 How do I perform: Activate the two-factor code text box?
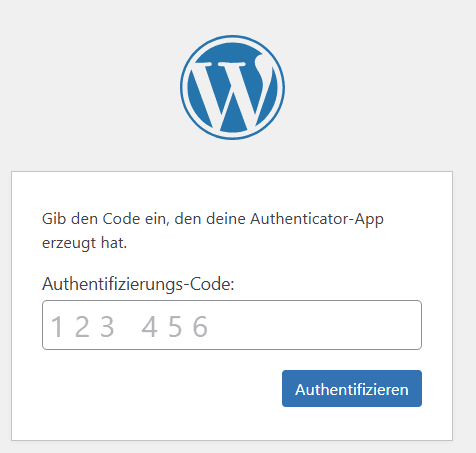[x=232, y=325]
